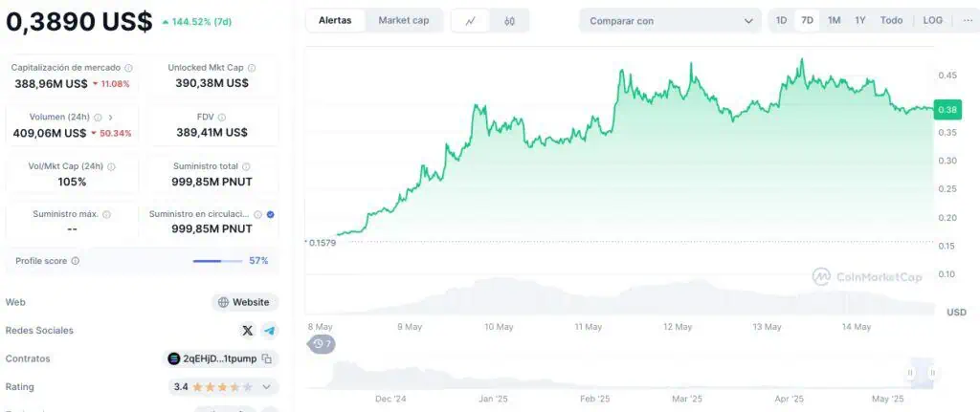
Task: Click info icon beside Profile score
Action: tap(75, 261)
